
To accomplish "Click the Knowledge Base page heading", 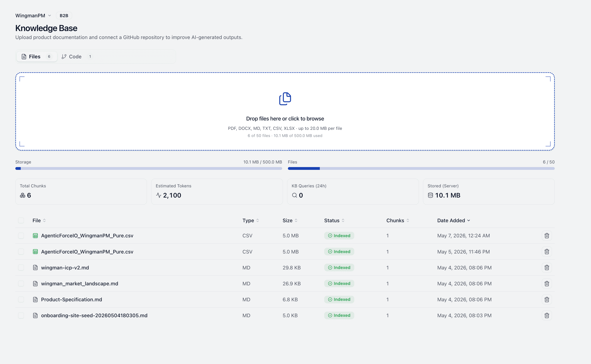I will [x=46, y=28].
